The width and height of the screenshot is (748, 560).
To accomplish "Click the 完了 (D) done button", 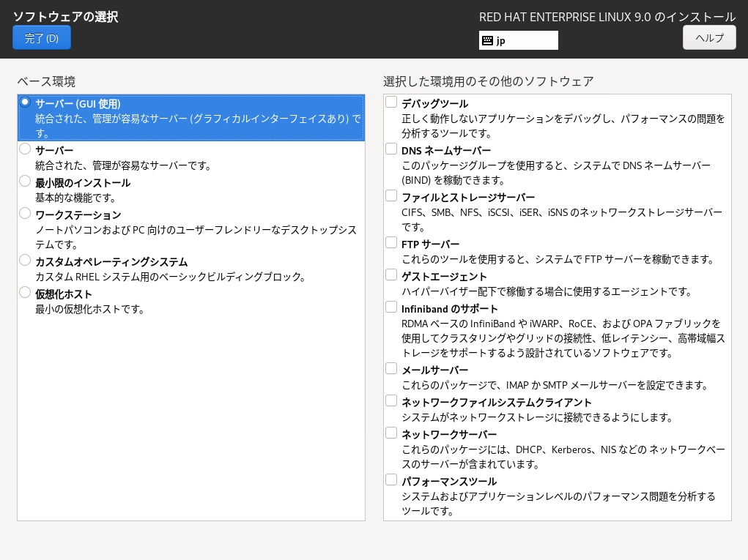I will tap(42, 37).
